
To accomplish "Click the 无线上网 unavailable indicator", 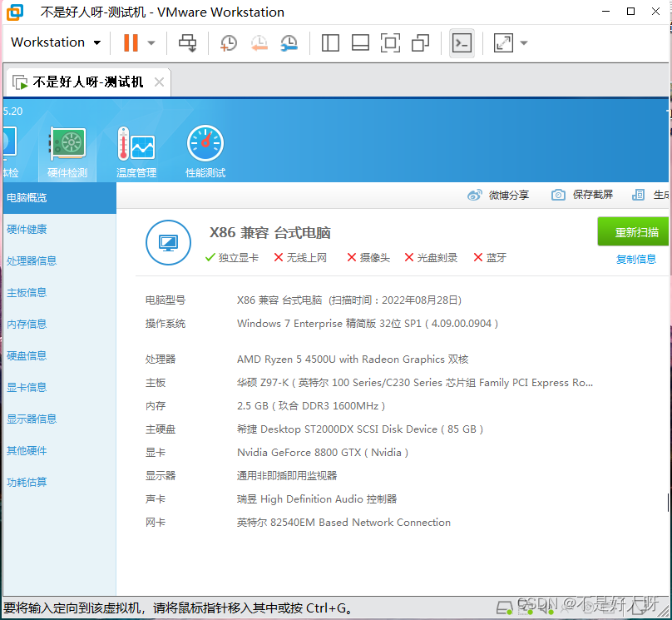I will pos(300,257).
